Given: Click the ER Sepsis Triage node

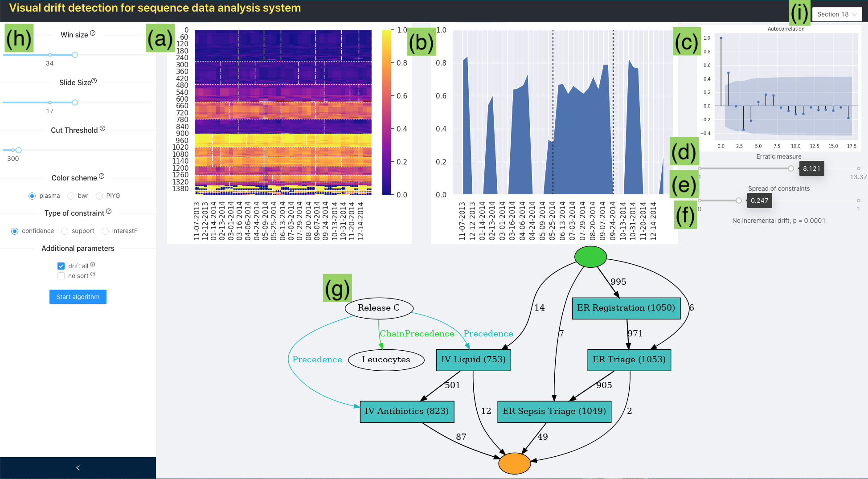Looking at the screenshot, I should (554, 411).
